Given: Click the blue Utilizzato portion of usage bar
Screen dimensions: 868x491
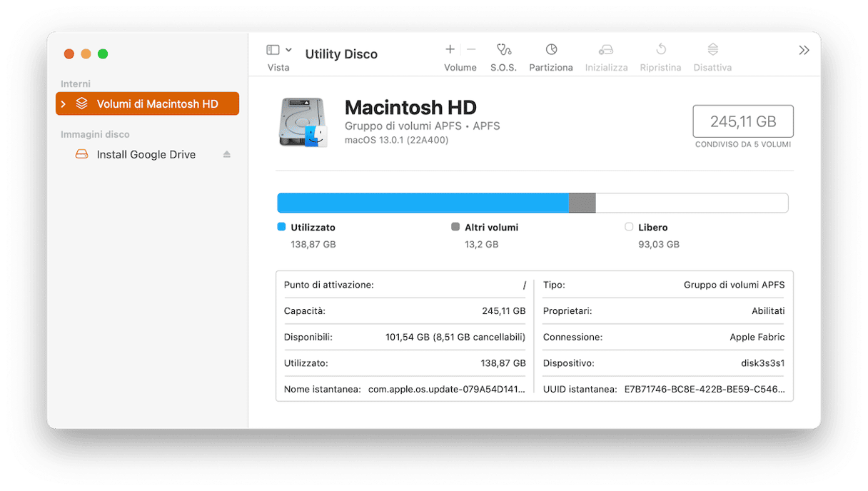Looking at the screenshot, I should tap(423, 203).
